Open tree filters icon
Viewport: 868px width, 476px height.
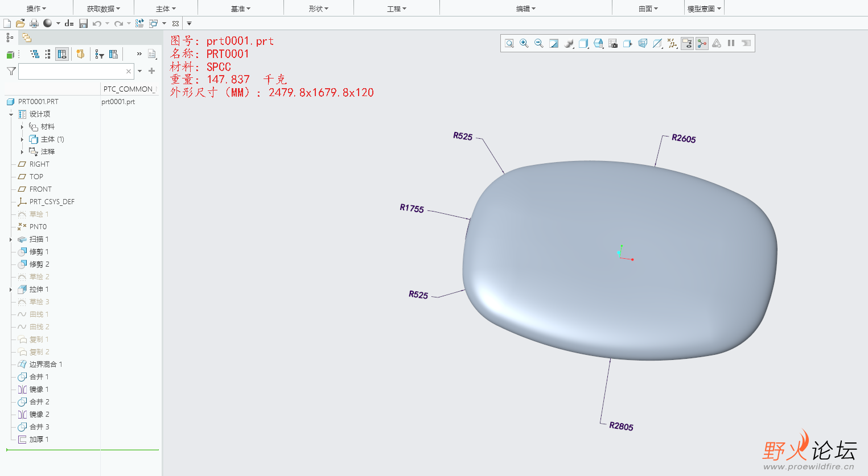pos(100,54)
